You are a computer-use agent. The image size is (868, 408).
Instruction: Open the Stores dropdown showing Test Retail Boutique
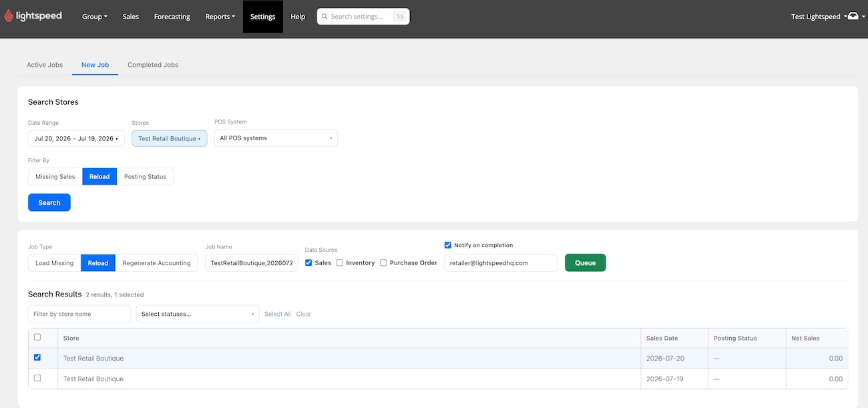[170, 138]
